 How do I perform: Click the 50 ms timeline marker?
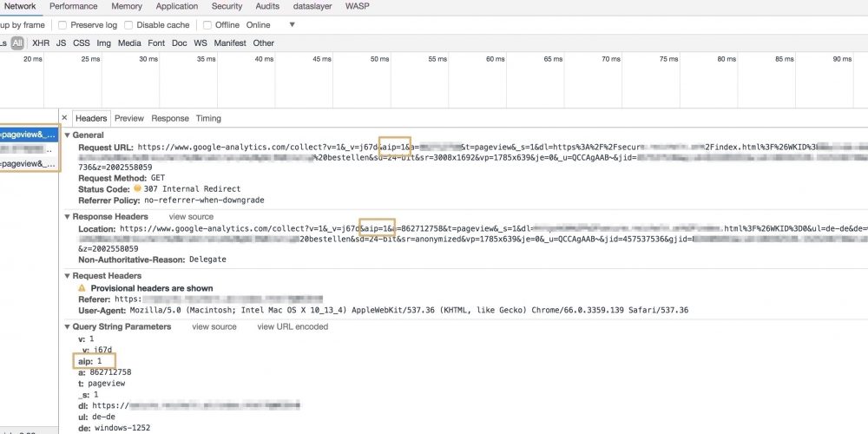click(x=380, y=59)
